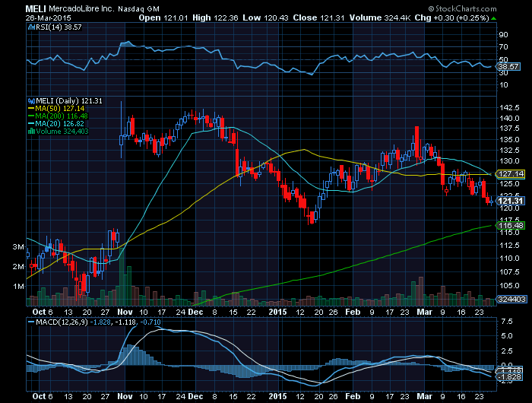Click the 38.57 RSI axis value tag
Viewport: 532px width, 403px height.
pos(509,67)
